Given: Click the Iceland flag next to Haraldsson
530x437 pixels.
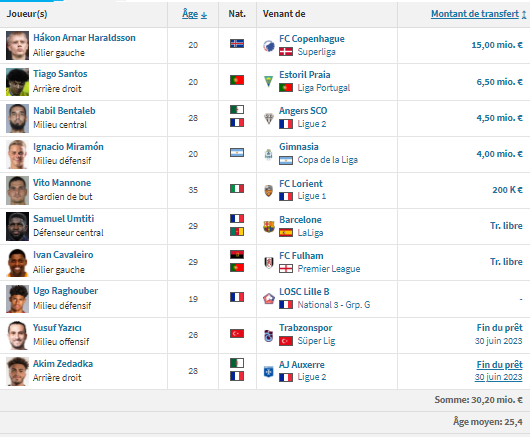Looking at the screenshot, I should click(237, 44).
